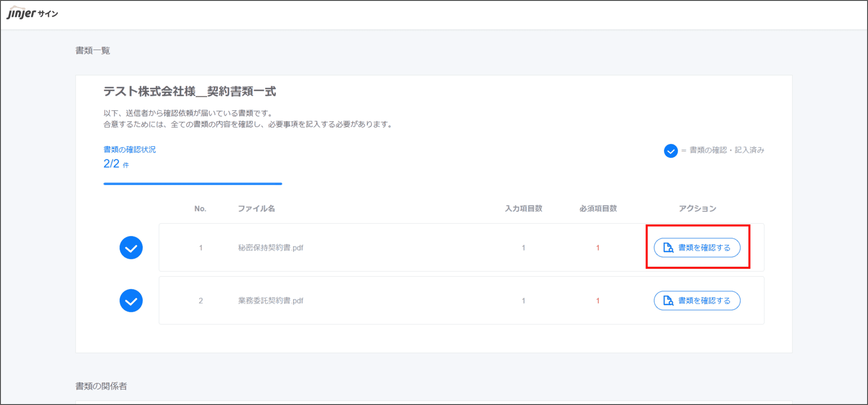The width and height of the screenshot is (868, 405).
Task: Click the 必須項目数 column header
Action: (x=598, y=208)
